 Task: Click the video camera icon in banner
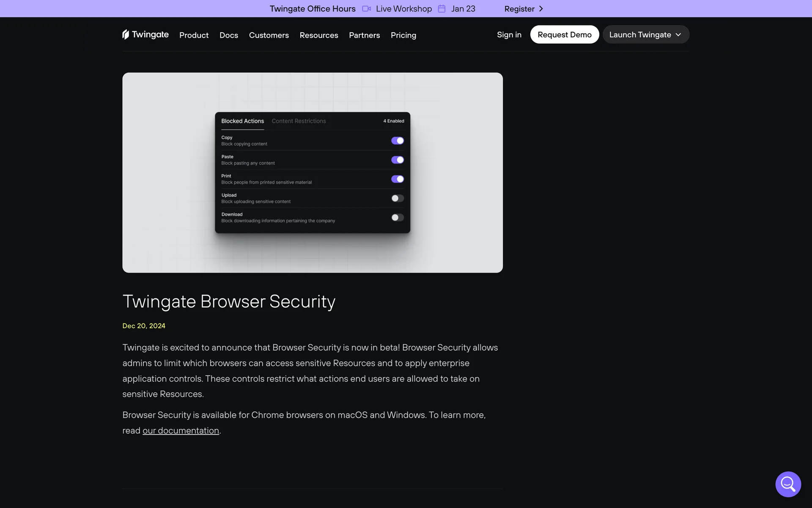point(366,8)
